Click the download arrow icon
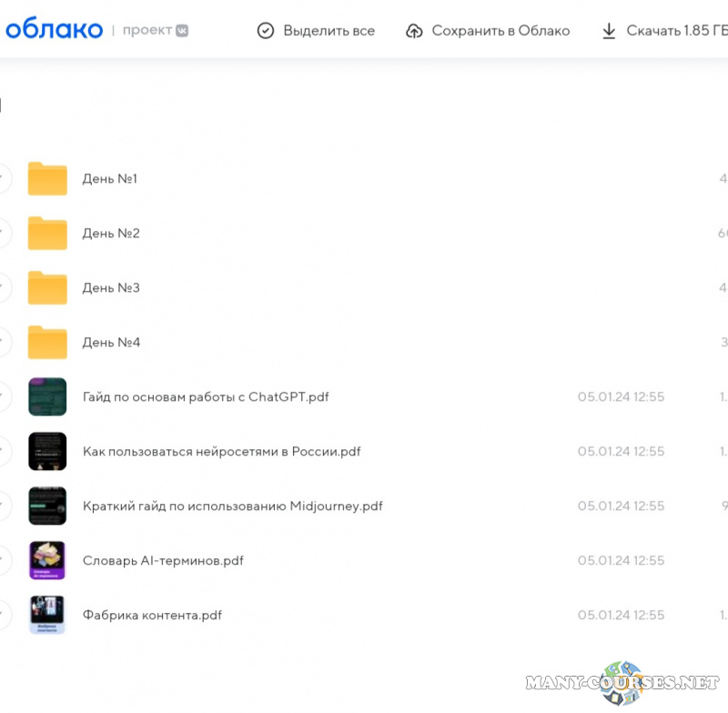The width and height of the screenshot is (728, 713). click(609, 31)
